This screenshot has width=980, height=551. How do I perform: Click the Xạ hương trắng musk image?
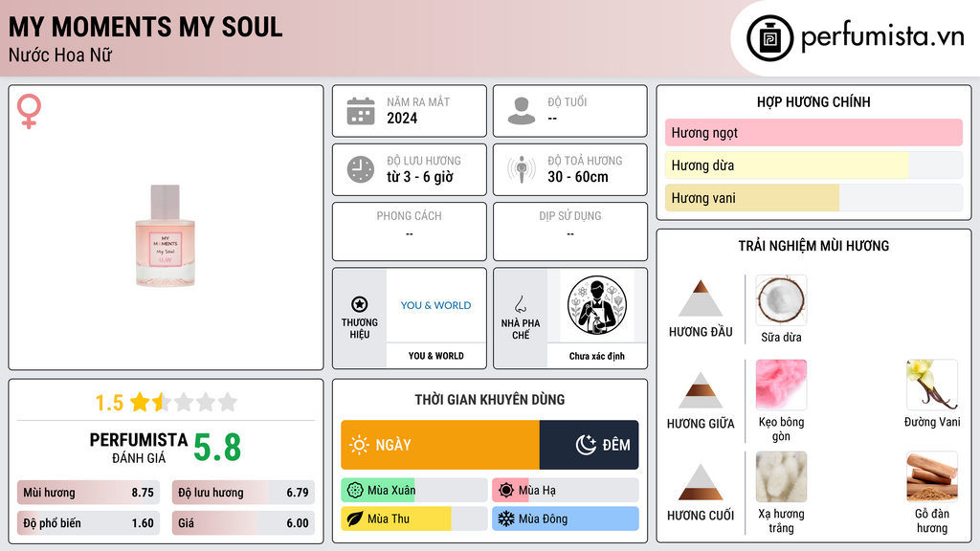click(x=781, y=477)
